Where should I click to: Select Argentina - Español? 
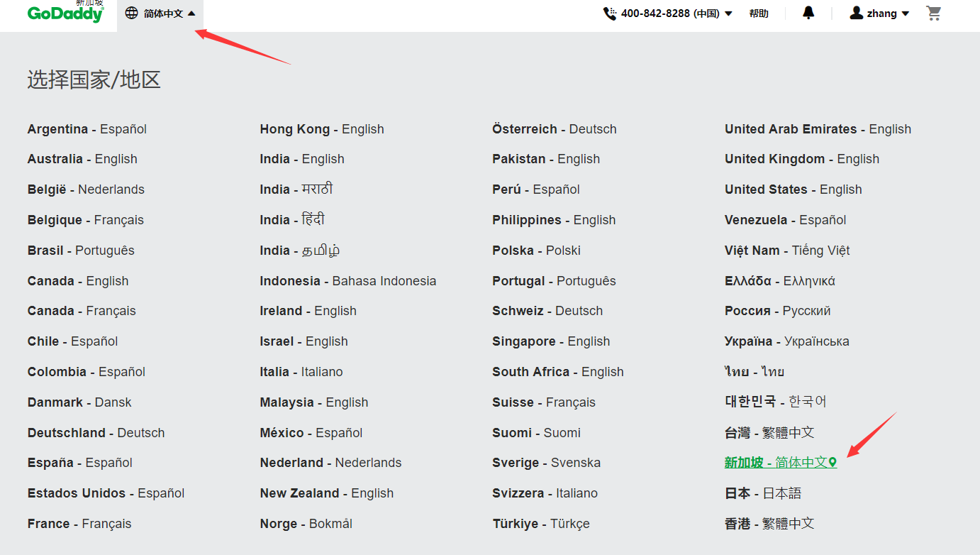click(87, 129)
